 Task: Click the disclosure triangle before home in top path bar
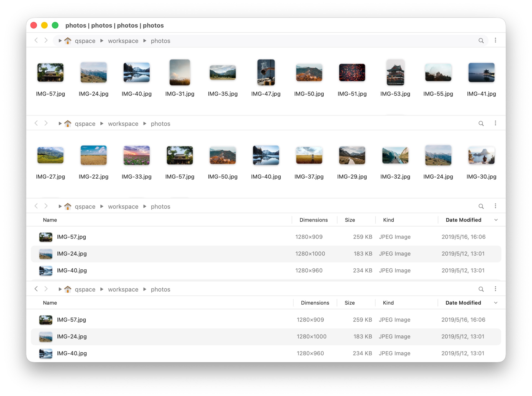click(60, 40)
